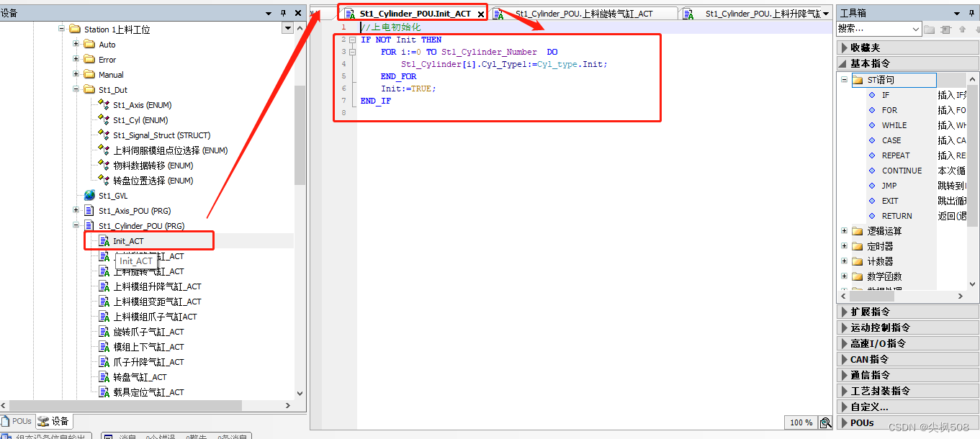Viewport: 980px width, 439px height.
Task: Click the Init_ACT action icon in tree
Action: coord(104,241)
